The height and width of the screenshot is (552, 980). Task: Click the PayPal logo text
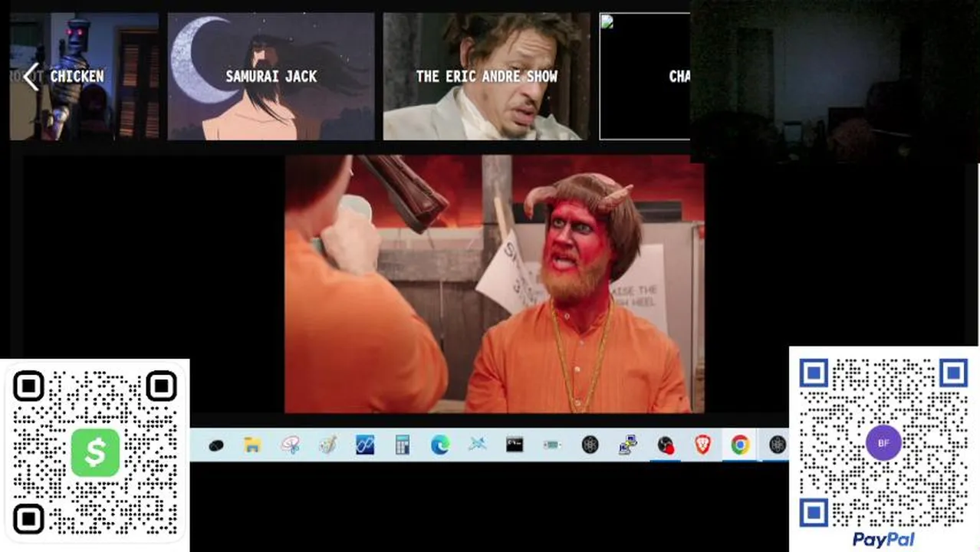[883, 540]
